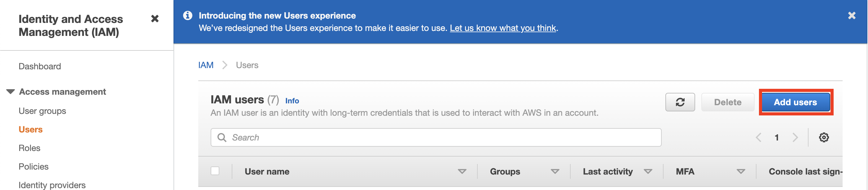Go to next page of users

pyautogui.click(x=795, y=137)
